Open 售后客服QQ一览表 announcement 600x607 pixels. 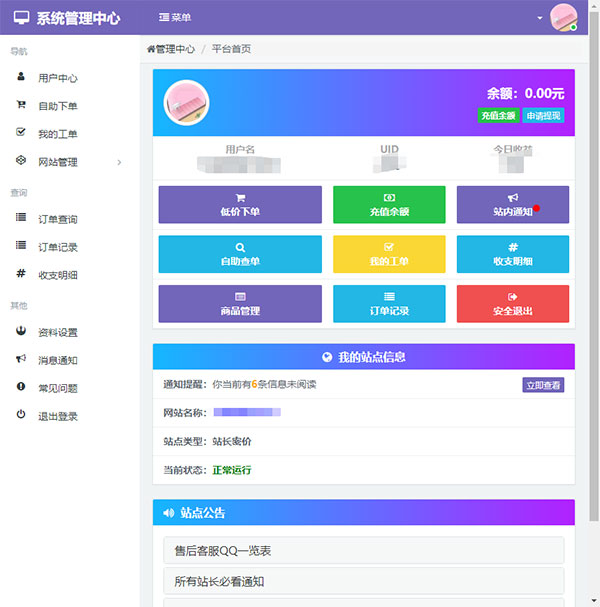363,551
